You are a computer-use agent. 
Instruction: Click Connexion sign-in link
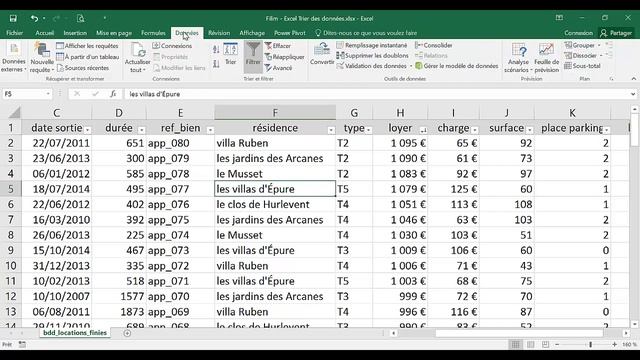[578, 33]
